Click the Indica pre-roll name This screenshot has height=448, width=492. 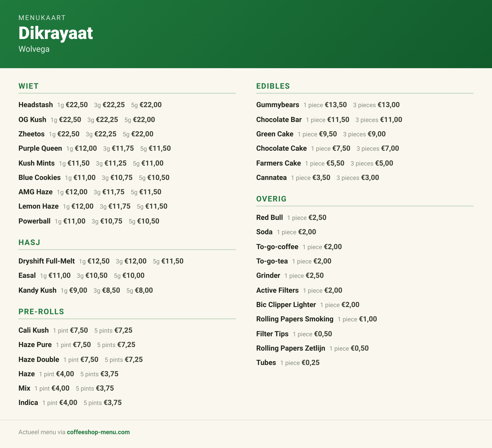(x=28, y=403)
